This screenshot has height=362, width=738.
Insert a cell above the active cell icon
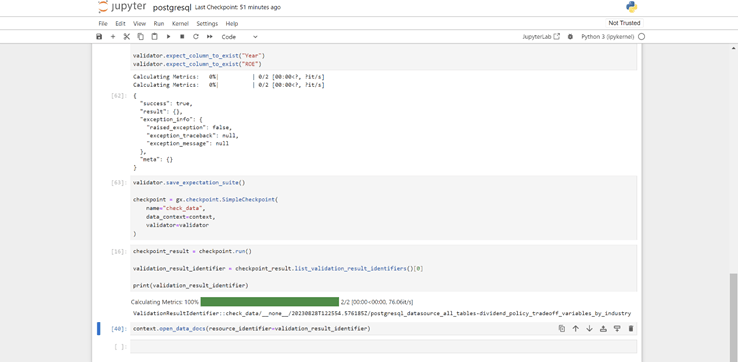[x=603, y=329]
